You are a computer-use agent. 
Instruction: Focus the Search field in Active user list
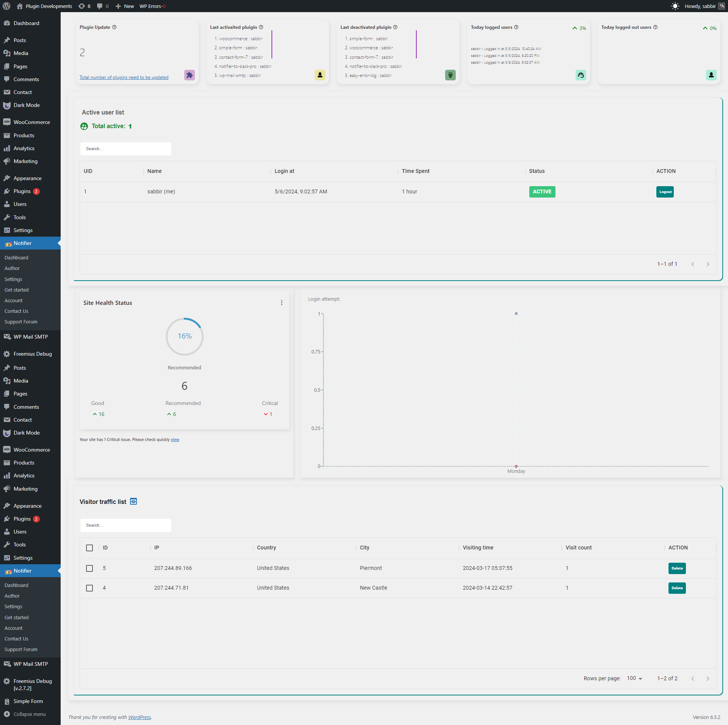click(126, 149)
